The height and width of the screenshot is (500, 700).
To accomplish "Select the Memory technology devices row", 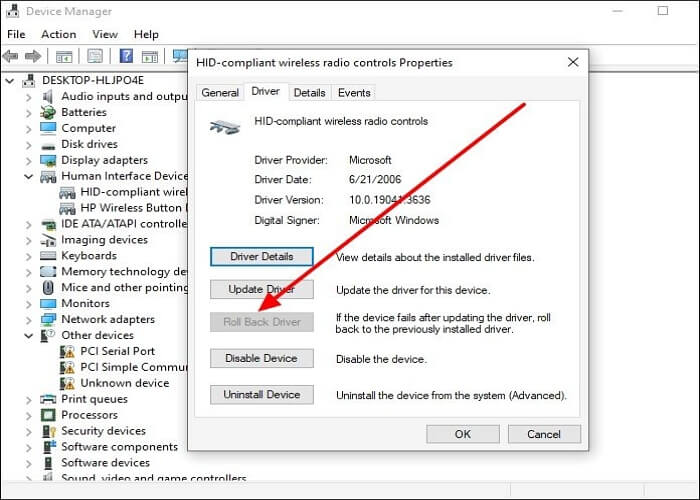I will tap(114, 272).
